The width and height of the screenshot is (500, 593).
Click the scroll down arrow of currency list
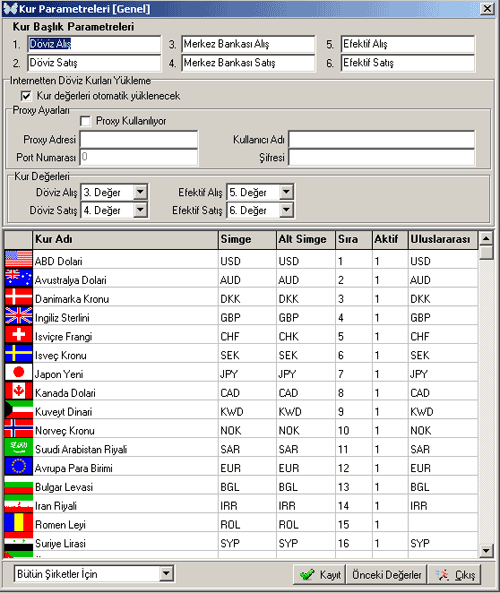[x=486, y=551]
